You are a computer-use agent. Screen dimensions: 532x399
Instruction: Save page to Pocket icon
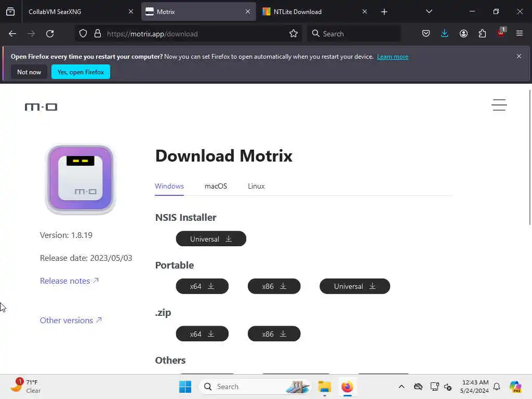tap(426, 34)
